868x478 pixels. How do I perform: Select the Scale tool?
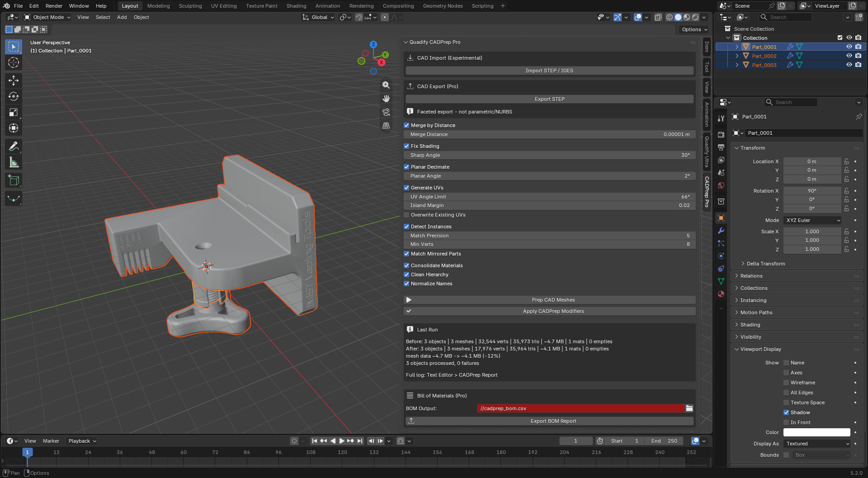14,112
